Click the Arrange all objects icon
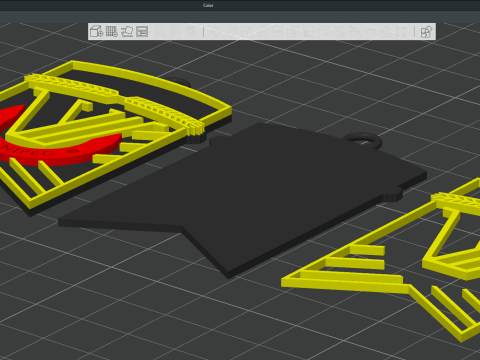This screenshot has width=480, height=360. (x=142, y=32)
